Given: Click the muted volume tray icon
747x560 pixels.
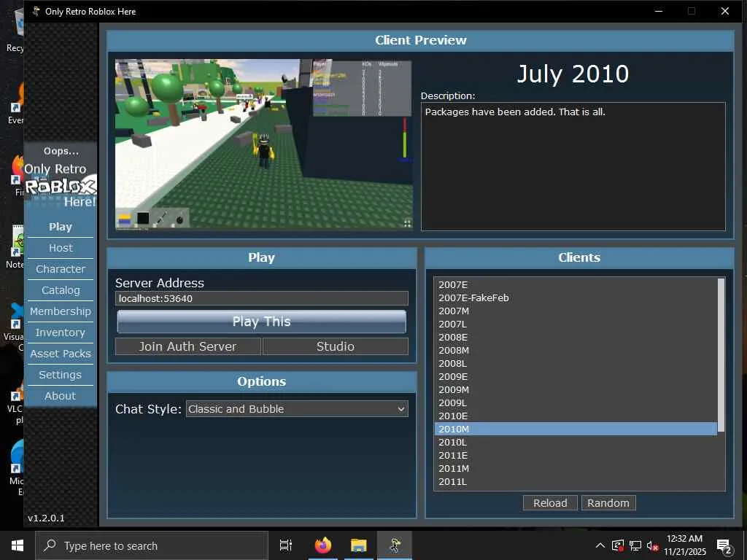Looking at the screenshot, I should (x=652, y=545).
